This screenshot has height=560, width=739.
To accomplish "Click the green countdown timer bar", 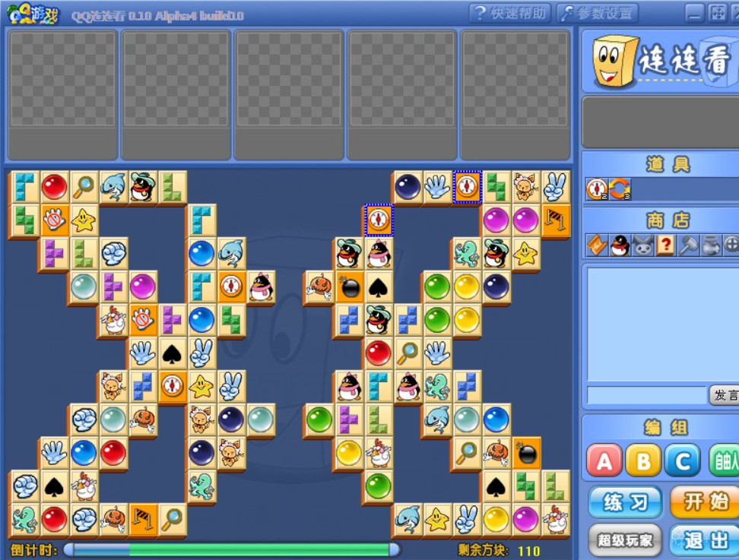I will tap(232, 549).
